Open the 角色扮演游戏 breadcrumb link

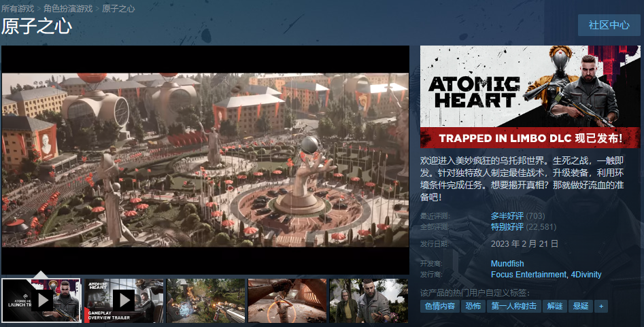point(68,8)
